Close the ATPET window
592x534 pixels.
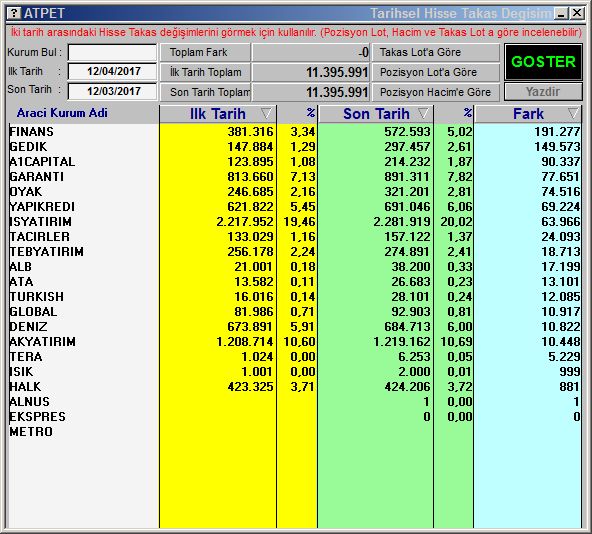pos(577,14)
